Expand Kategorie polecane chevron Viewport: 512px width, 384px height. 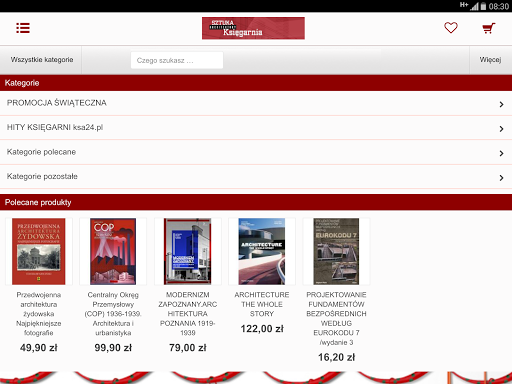(501, 153)
